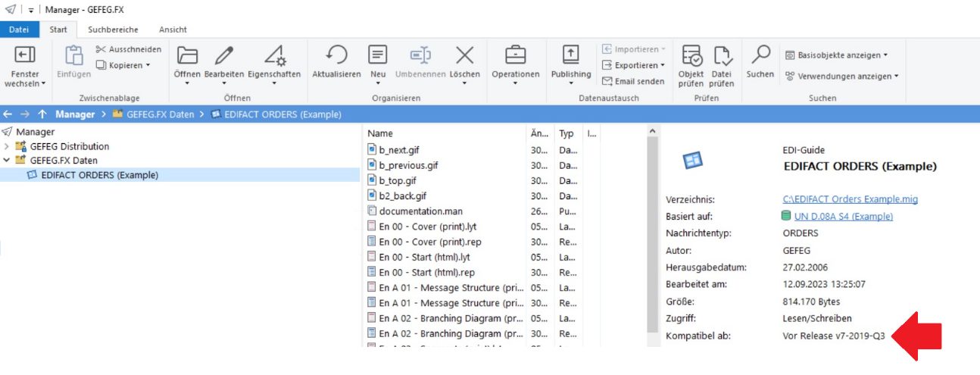Sort by the Typ column header

coord(566,133)
